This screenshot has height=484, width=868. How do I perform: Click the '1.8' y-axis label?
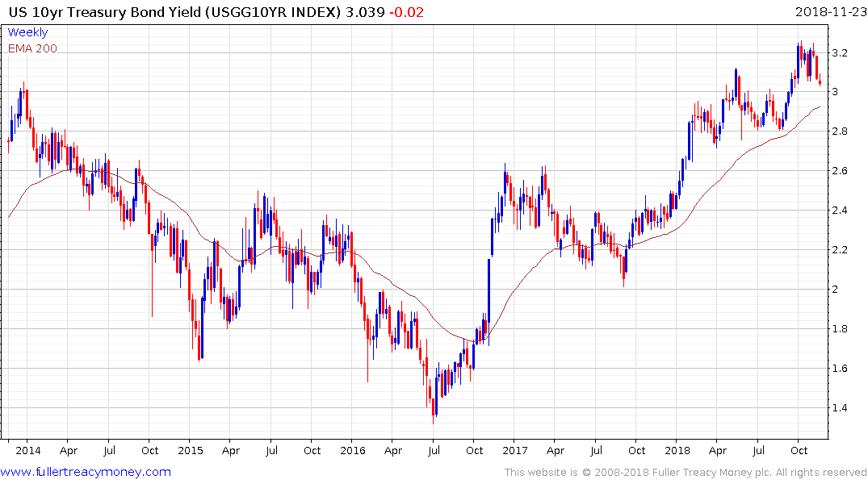(839, 328)
